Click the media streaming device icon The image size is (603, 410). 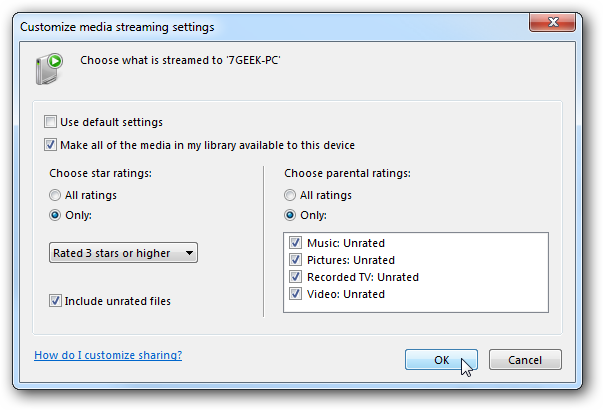pyautogui.click(x=49, y=69)
